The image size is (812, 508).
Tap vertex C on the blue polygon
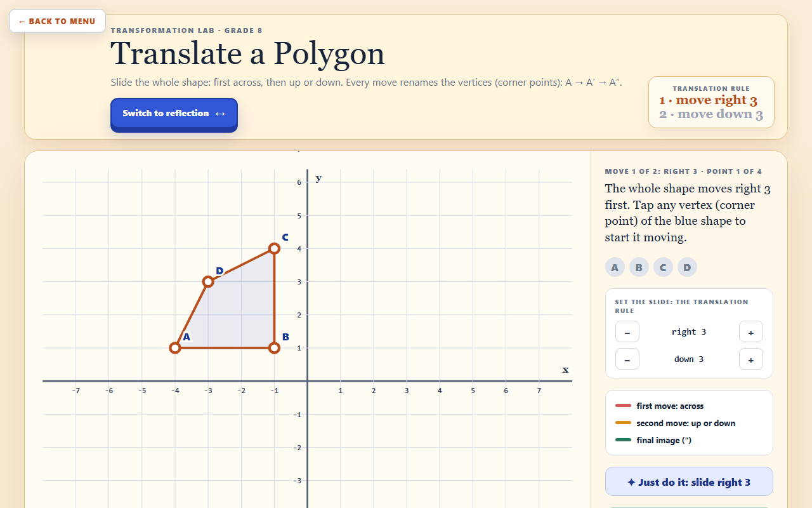274,248
